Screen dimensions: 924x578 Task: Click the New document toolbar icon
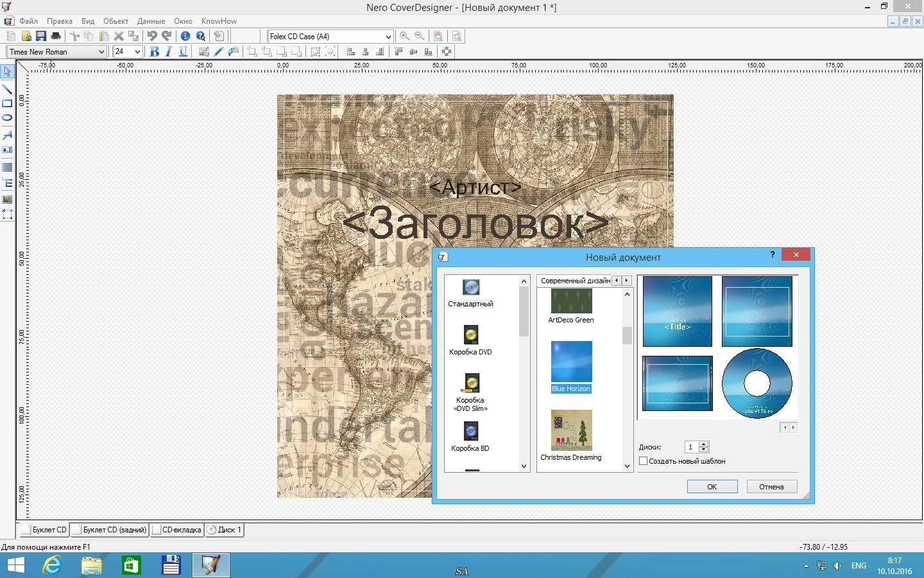[11, 36]
